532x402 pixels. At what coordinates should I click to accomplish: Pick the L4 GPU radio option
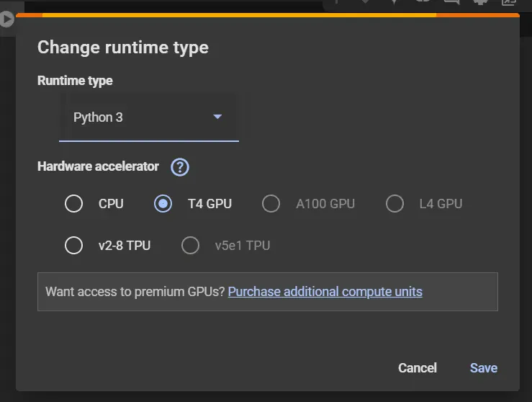[x=395, y=204]
